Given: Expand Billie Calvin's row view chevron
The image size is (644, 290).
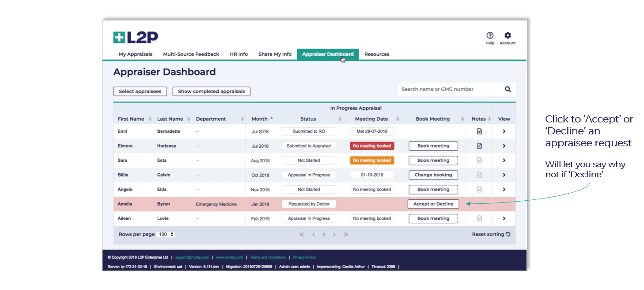Looking at the screenshot, I should (504, 175).
